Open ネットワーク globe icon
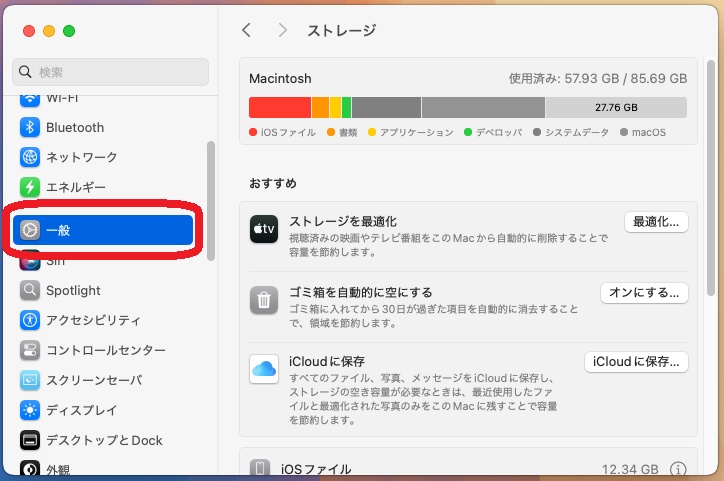The height and width of the screenshot is (481, 724). coord(30,157)
